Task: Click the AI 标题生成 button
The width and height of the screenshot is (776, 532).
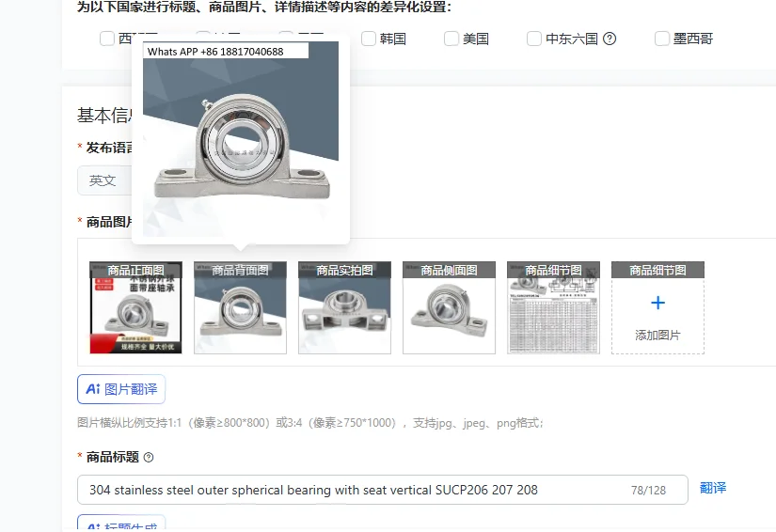Action: [x=121, y=524]
